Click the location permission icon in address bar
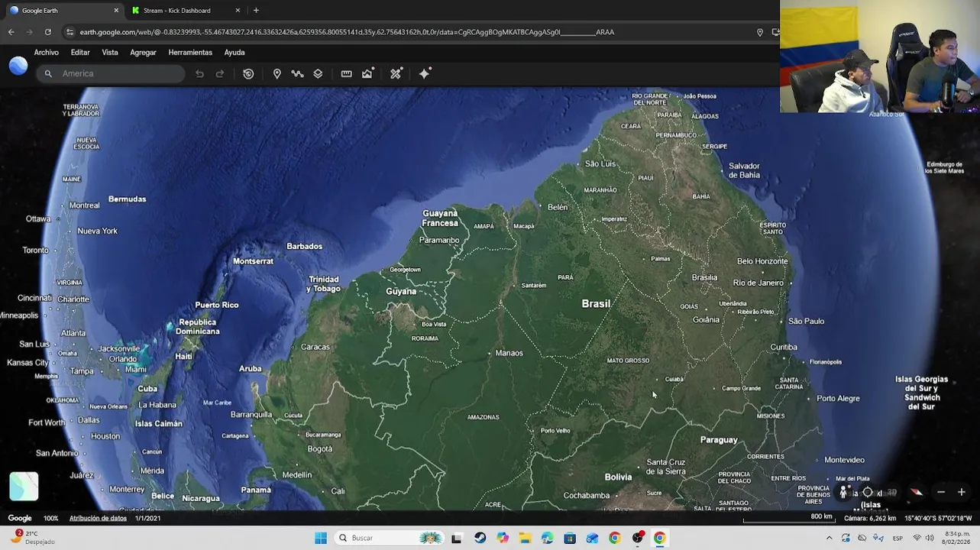This screenshot has height=550, width=980. 759,32
